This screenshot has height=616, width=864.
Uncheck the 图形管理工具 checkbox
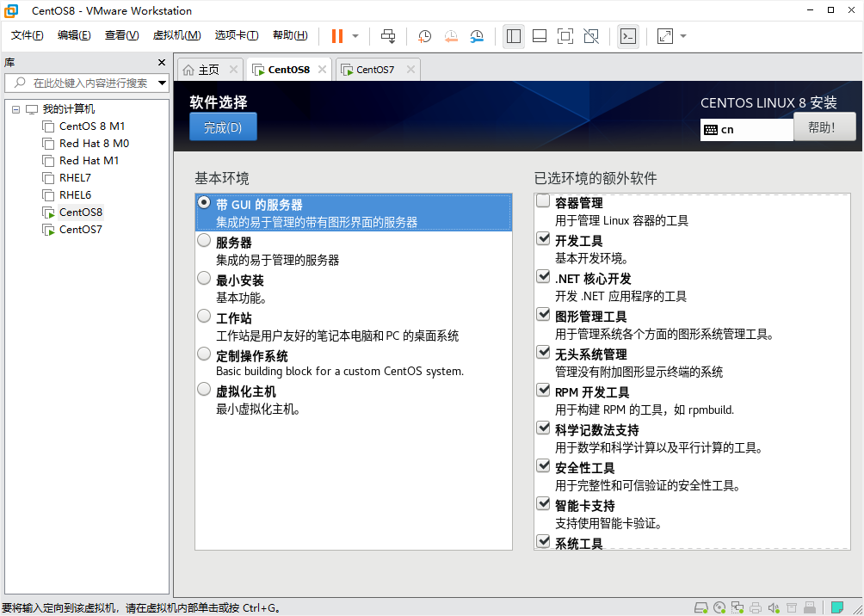pos(543,314)
